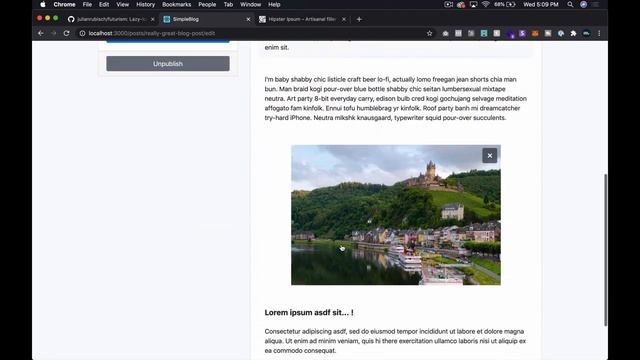Bookmark this page with the star icon
The width and height of the screenshot is (640, 360).
tap(429, 33)
